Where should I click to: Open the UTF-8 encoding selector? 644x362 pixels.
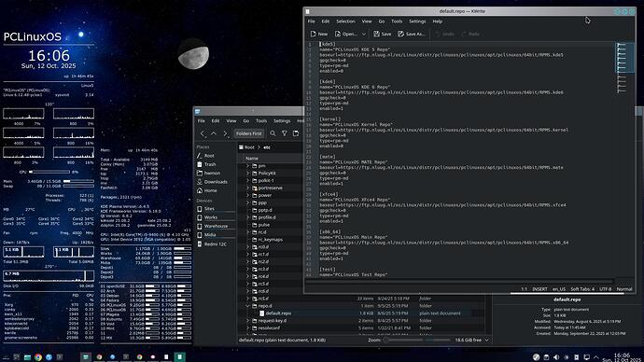tap(606, 289)
